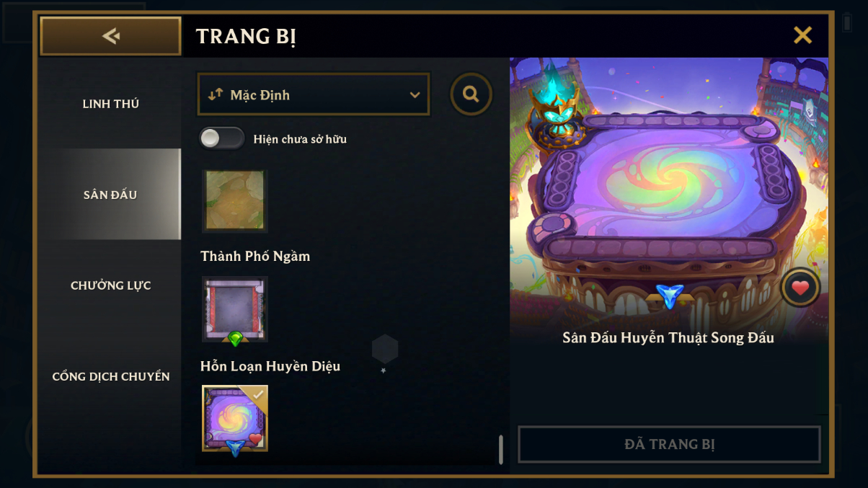The height and width of the screenshot is (488, 868).
Task: Click the arena list scrollbar
Action: (500, 449)
